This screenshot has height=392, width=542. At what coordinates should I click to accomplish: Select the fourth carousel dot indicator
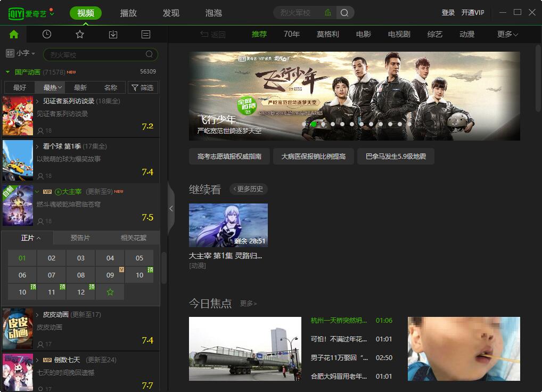(333, 124)
